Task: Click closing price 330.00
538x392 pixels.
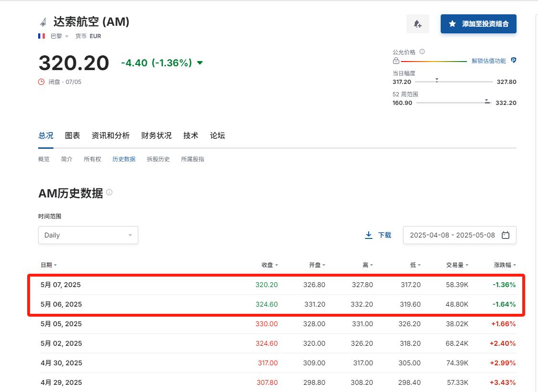Action: coord(267,324)
